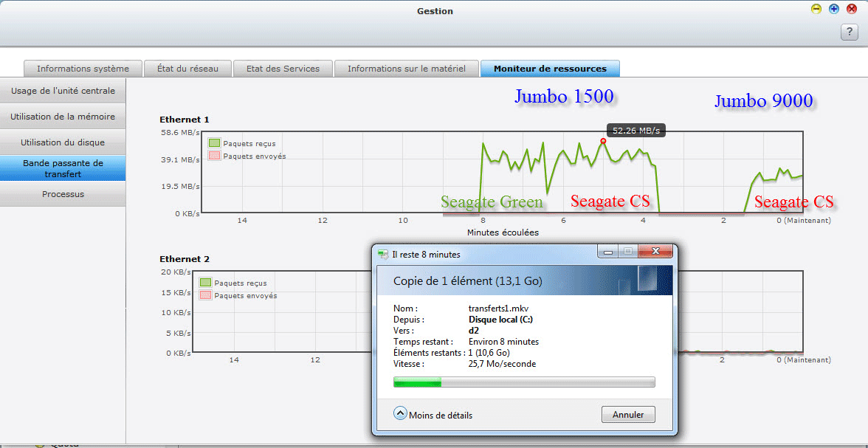Viewport: 868px width, 448px height.
Task: Click destination d2 text
Action: pos(473,331)
